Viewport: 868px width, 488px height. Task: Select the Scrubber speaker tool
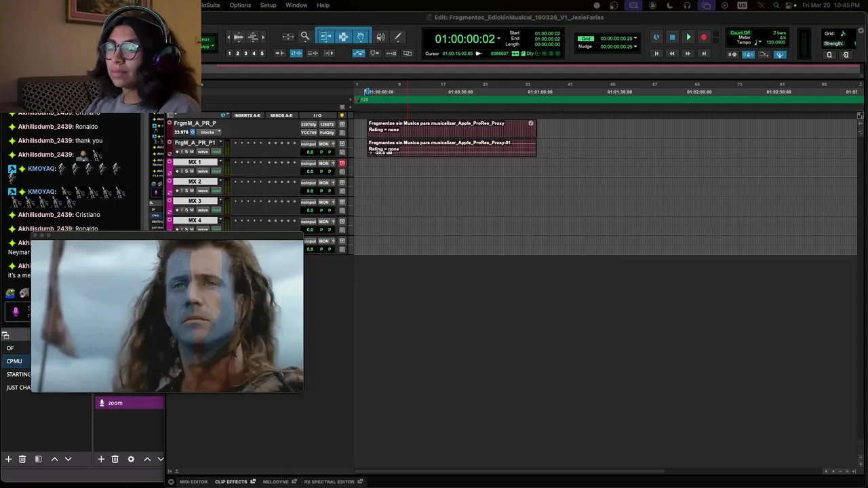point(380,37)
